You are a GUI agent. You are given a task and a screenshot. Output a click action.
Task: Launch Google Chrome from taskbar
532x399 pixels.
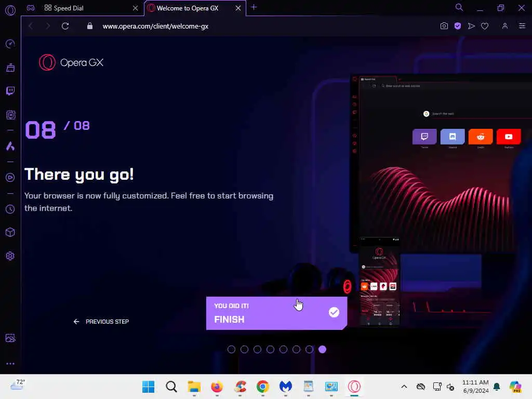262,387
